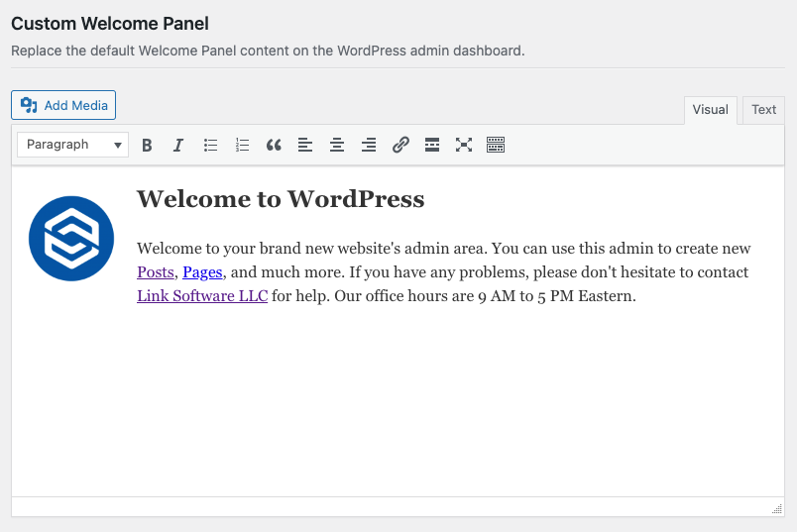Viewport: 797px width, 532px height.
Task: Align text right
Action: [x=369, y=146]
